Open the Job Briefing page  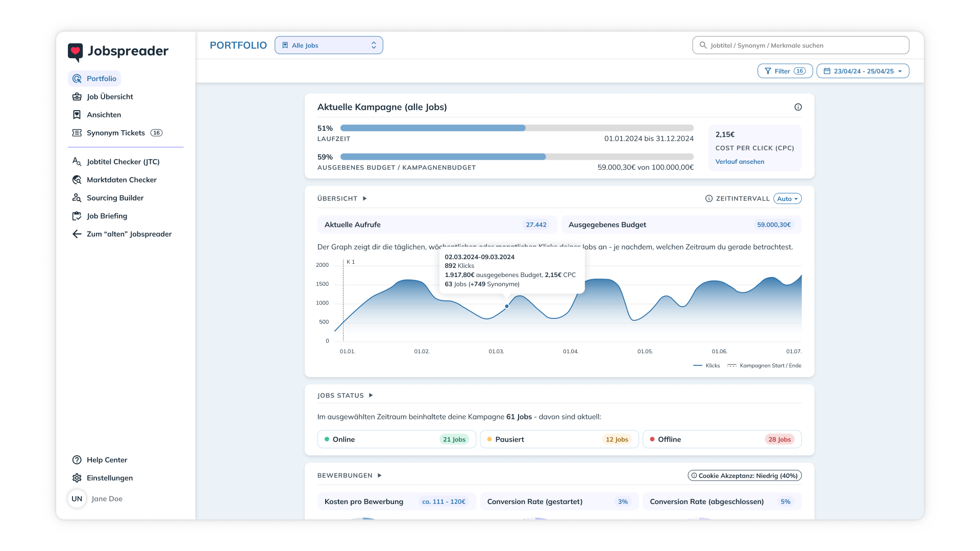pos(107,216)
